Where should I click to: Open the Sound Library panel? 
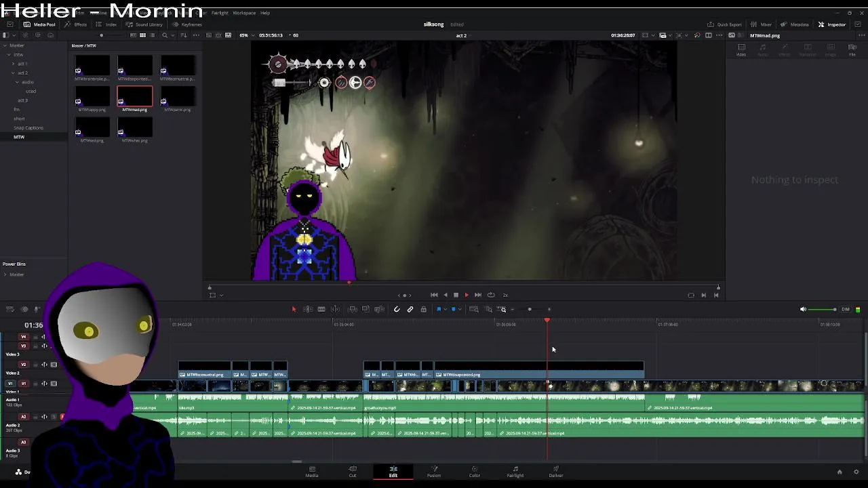pyautogui.click(x=144, y=24)
